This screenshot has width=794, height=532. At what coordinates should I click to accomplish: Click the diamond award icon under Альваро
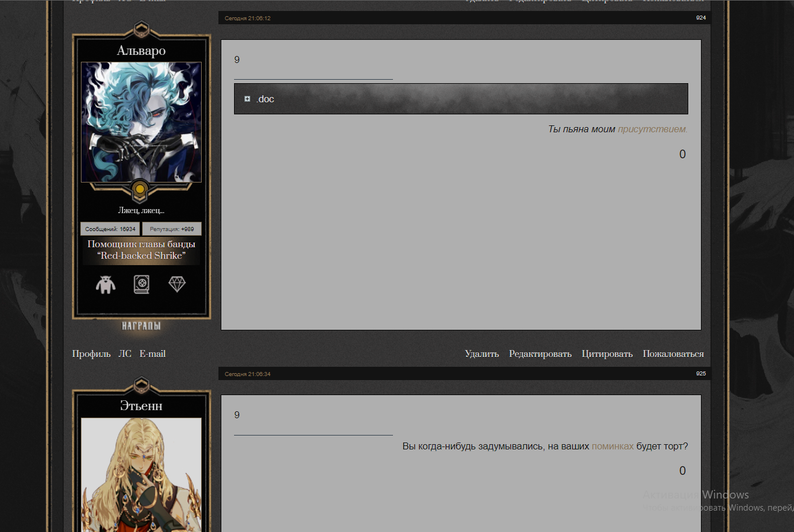(x=177, y=284)
